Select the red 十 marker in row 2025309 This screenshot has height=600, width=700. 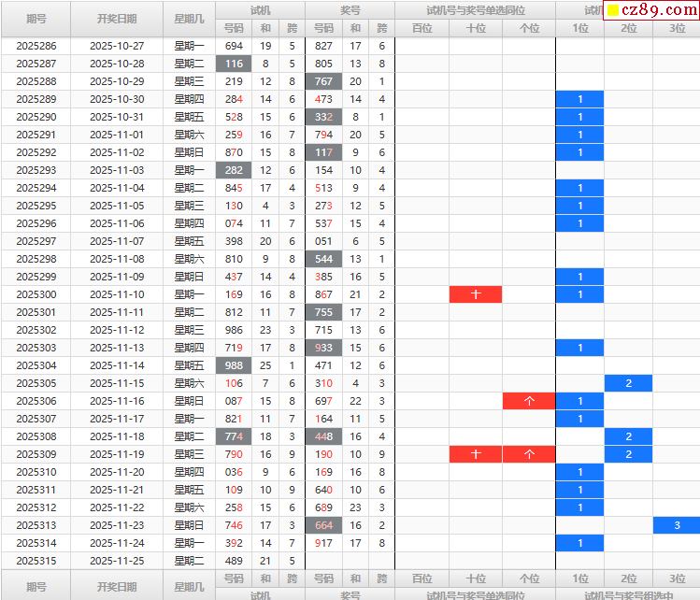[x=475, y=454]
